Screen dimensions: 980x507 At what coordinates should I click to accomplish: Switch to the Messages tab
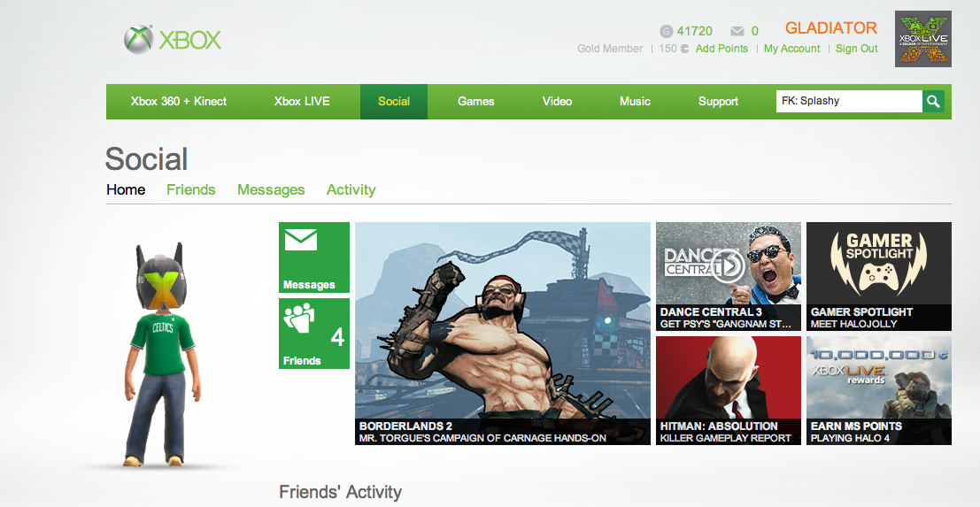[271, 190]
